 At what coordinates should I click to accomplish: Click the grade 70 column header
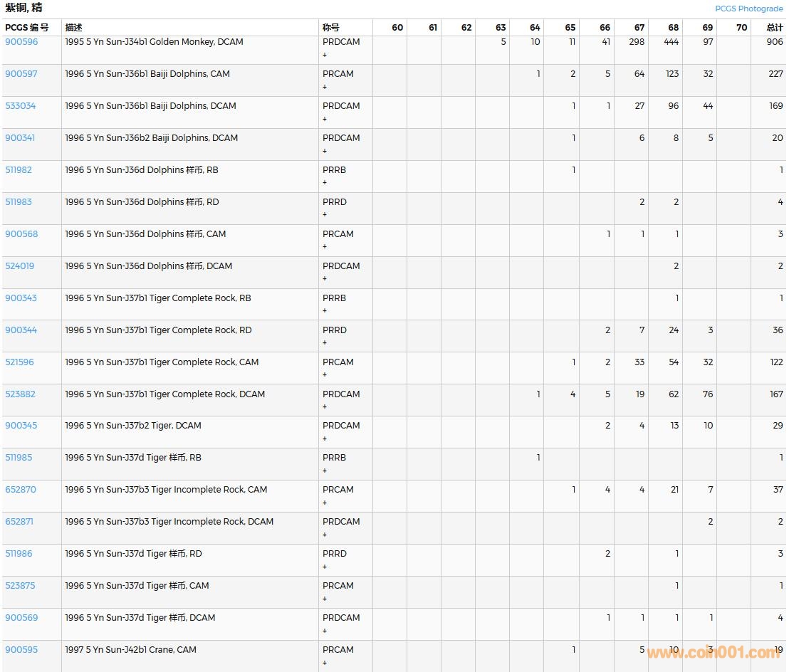coord(741,28)
